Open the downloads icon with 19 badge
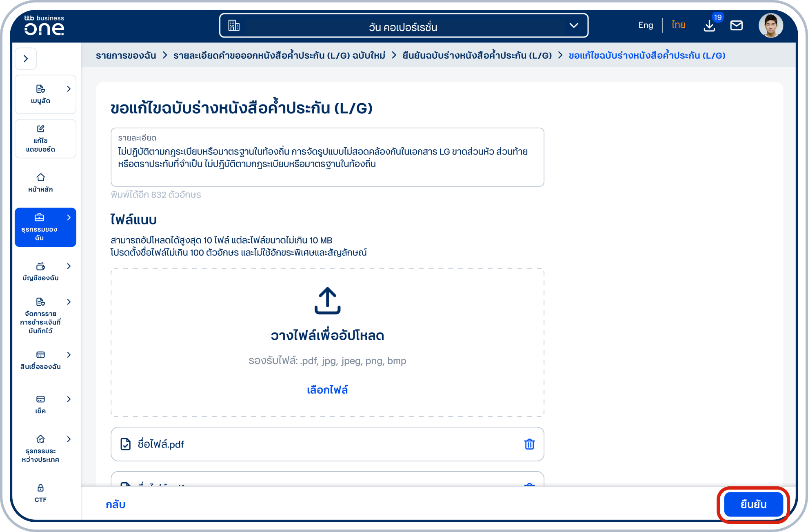This screenshot has width=808, height=532. click(x=710, y=26)
